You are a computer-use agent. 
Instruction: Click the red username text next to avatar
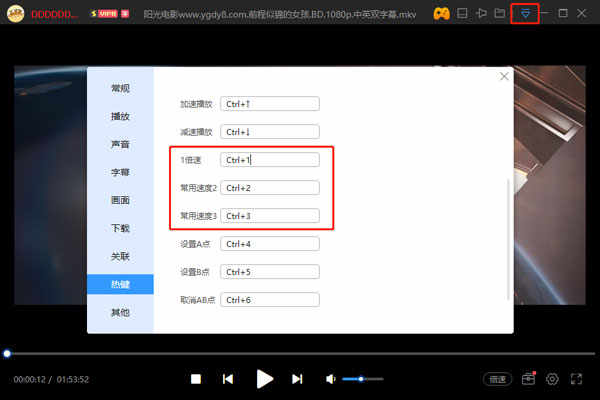pyautogui.click(x=55, y=14)
